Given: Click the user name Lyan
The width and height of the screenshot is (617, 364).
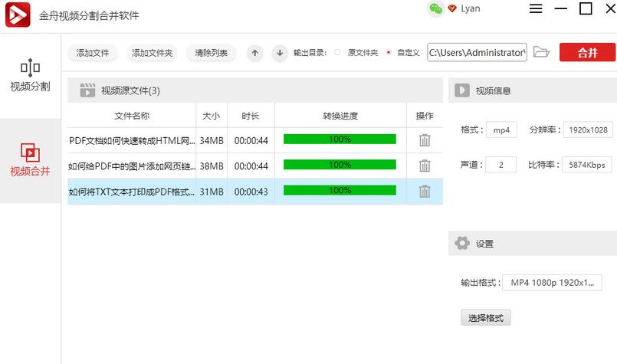Looking at the screenshot, I should (471, 8).
